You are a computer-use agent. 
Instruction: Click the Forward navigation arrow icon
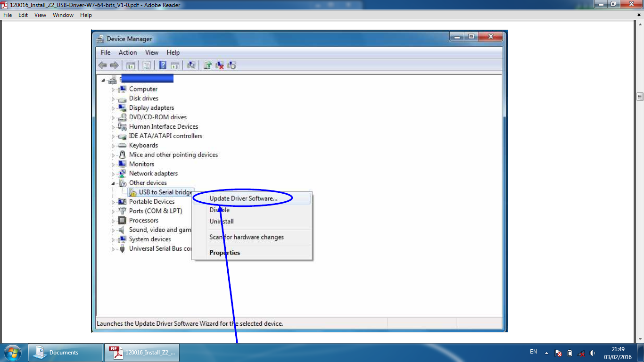[x=115, y=65]
